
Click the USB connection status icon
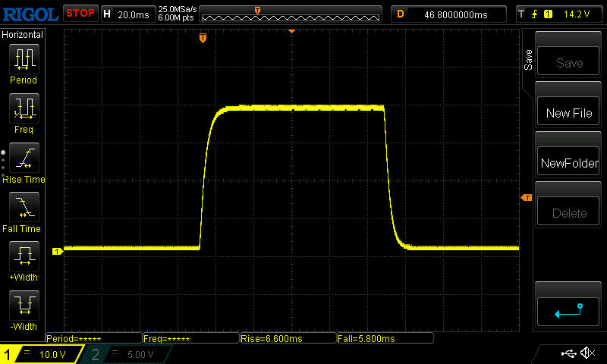568,353
